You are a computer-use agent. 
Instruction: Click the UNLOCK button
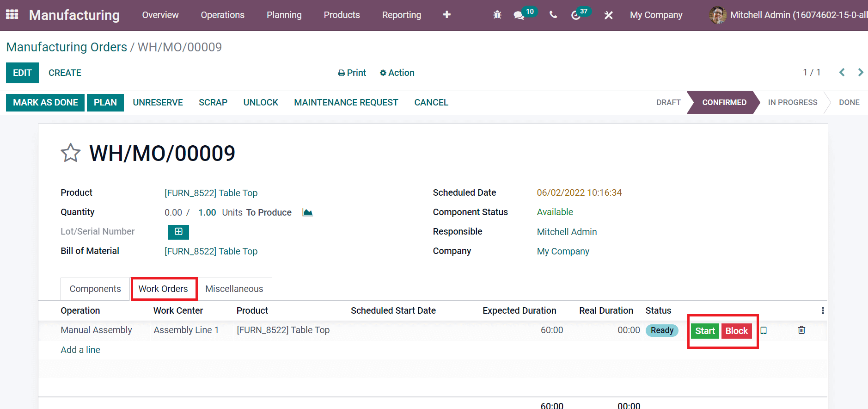tap(261, 102)
